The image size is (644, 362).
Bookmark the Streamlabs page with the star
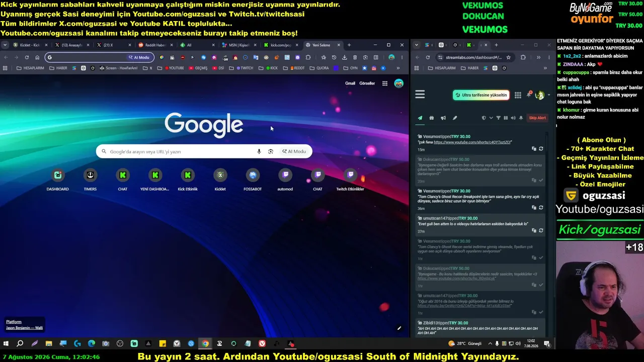coord(509,57)
